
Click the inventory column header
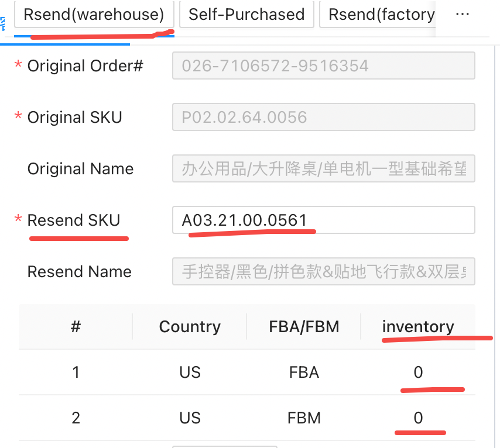pyautogui.click(x=418, y=326)
